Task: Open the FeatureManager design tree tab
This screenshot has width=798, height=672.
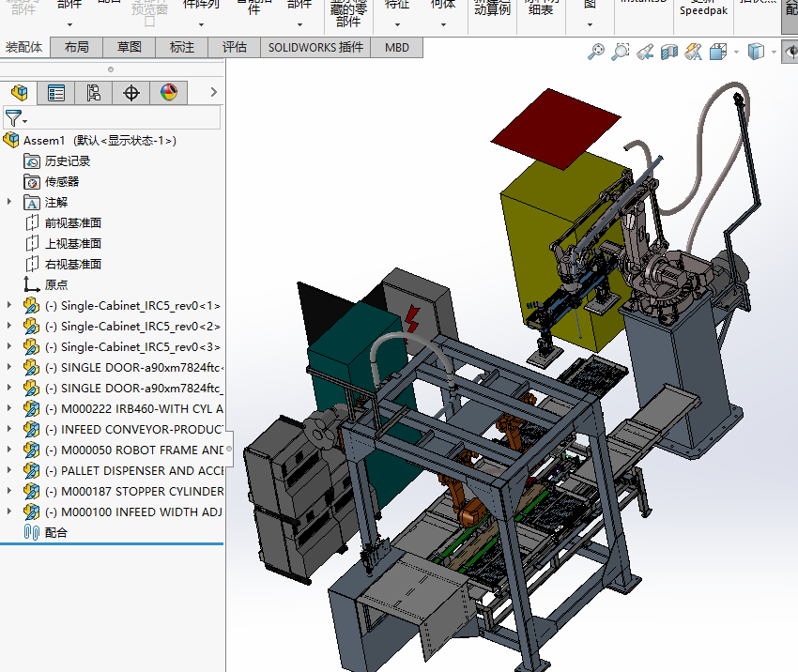Action: point(19,92)
